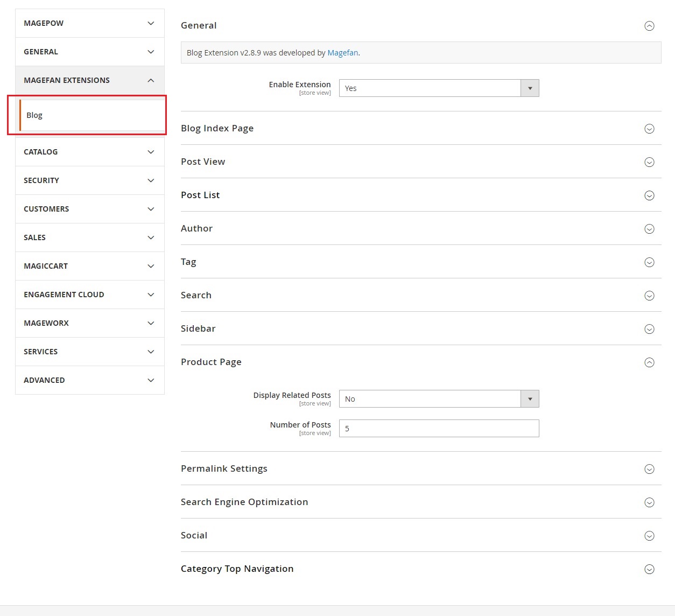Expand the Author section circle icon
This screenshot has height=616, width=675.
(x=649, y=229)
